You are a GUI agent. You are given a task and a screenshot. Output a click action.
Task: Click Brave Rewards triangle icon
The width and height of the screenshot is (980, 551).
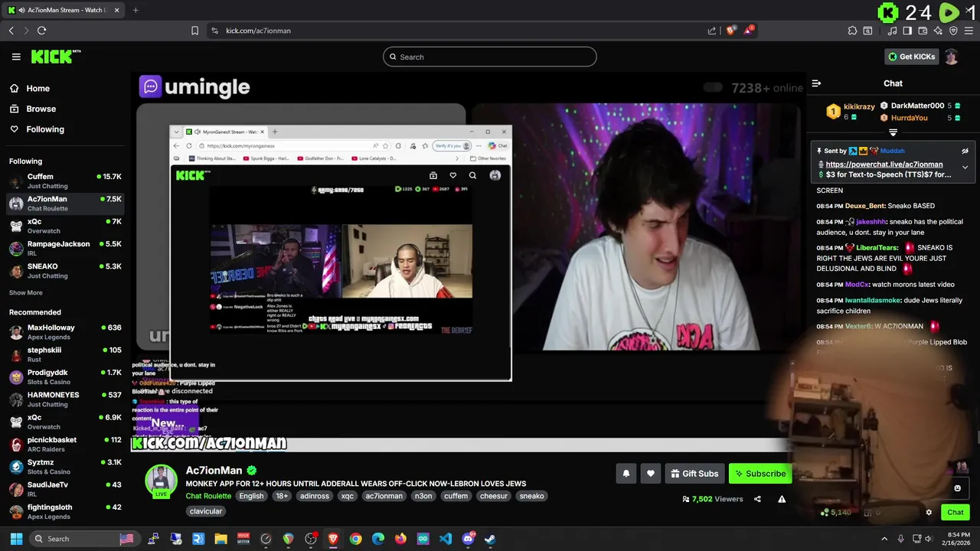(x=750, y=31)
